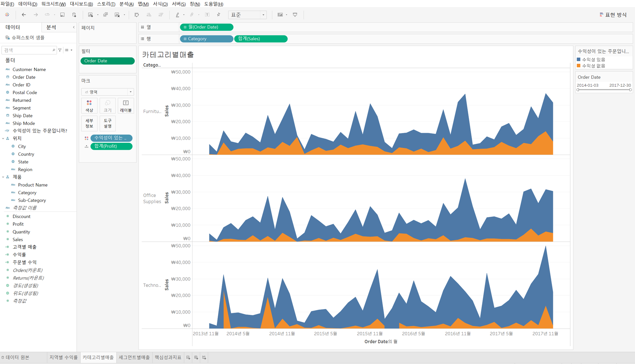Click the show/hide cards icon
635x364 pixels.
(x=280, y=15)
